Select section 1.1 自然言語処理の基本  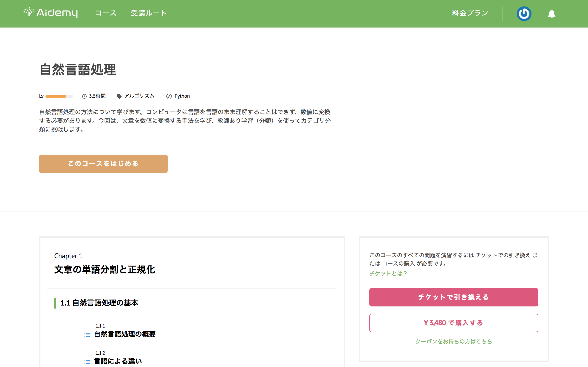click(99, 303)
